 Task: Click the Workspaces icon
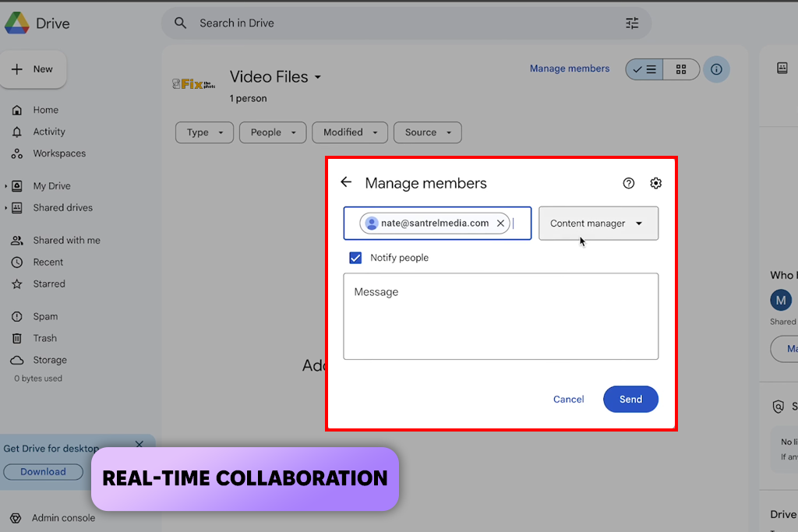click(17, 153)
